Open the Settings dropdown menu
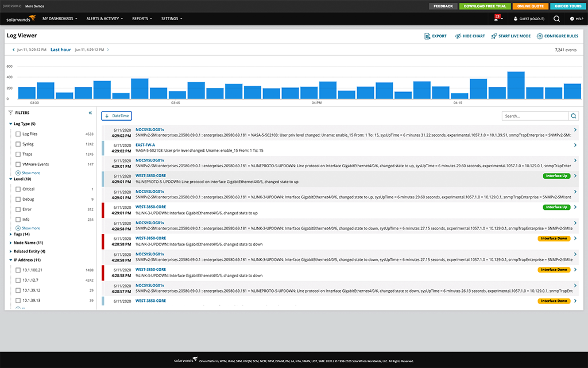 point(172,18)
